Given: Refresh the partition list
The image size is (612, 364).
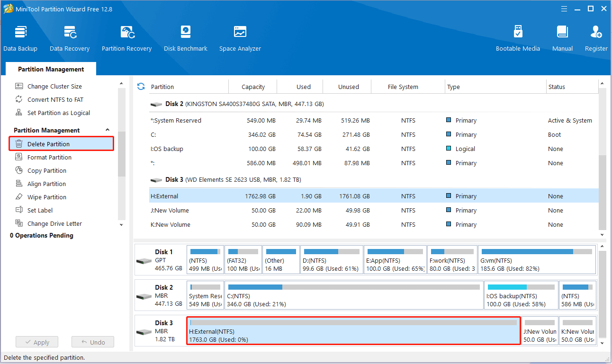Looking at the screenshot, I should [x=141, y=87].
